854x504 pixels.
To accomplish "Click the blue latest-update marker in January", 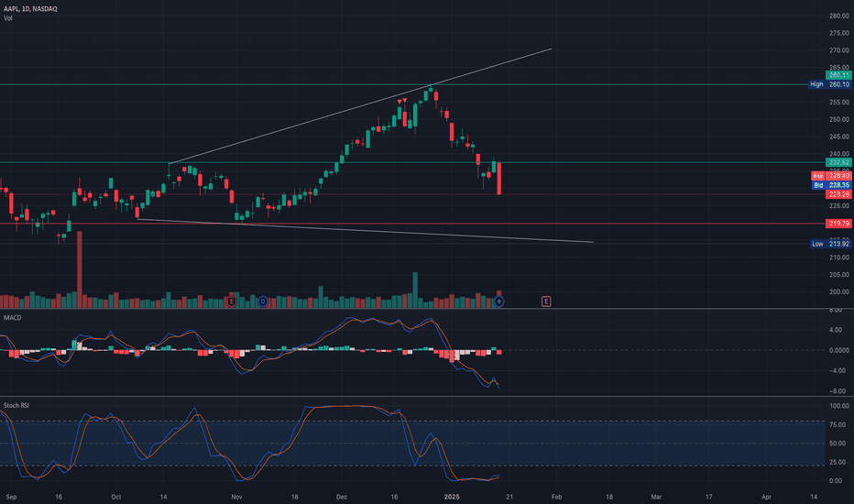I will pos(498,301).
